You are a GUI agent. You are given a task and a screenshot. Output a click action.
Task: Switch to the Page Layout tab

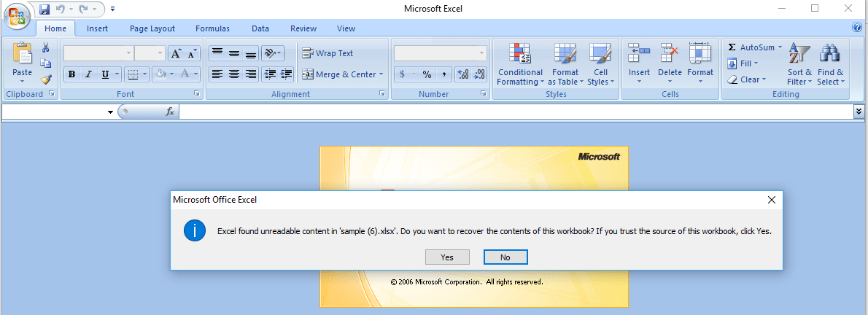(x=152, y=28)
